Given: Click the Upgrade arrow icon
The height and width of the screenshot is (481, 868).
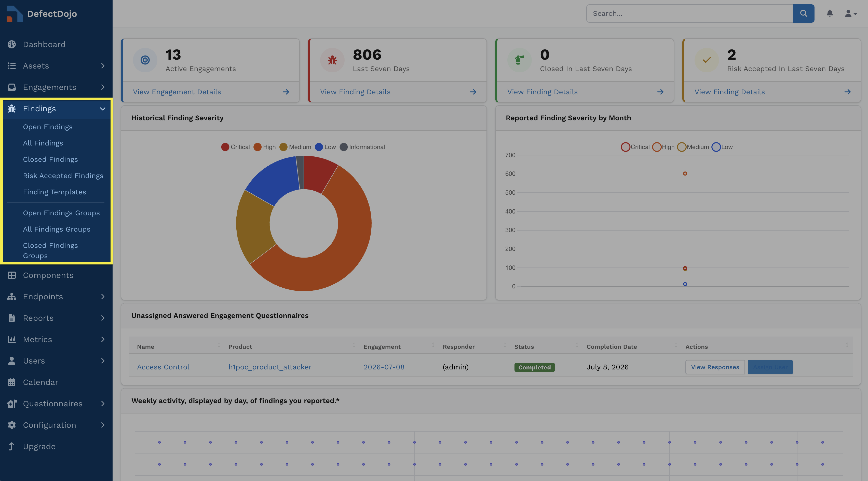Looking at the screenshot, I should 12,446.
